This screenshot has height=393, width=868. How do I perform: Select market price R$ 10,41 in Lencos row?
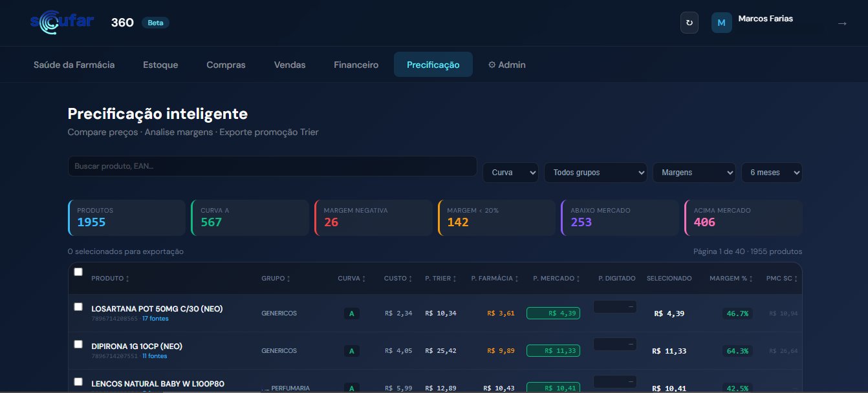point(553,388)
